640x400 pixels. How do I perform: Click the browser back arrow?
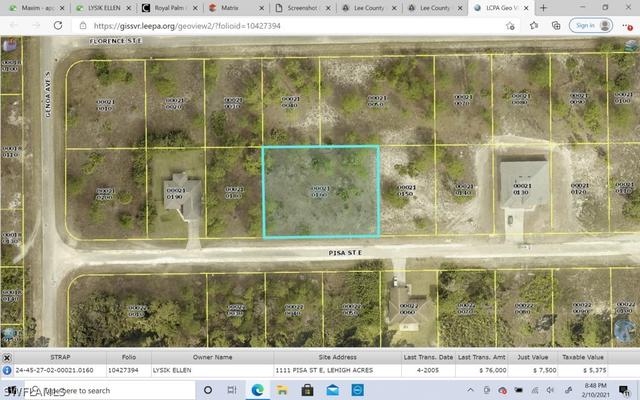pos(14,25)
